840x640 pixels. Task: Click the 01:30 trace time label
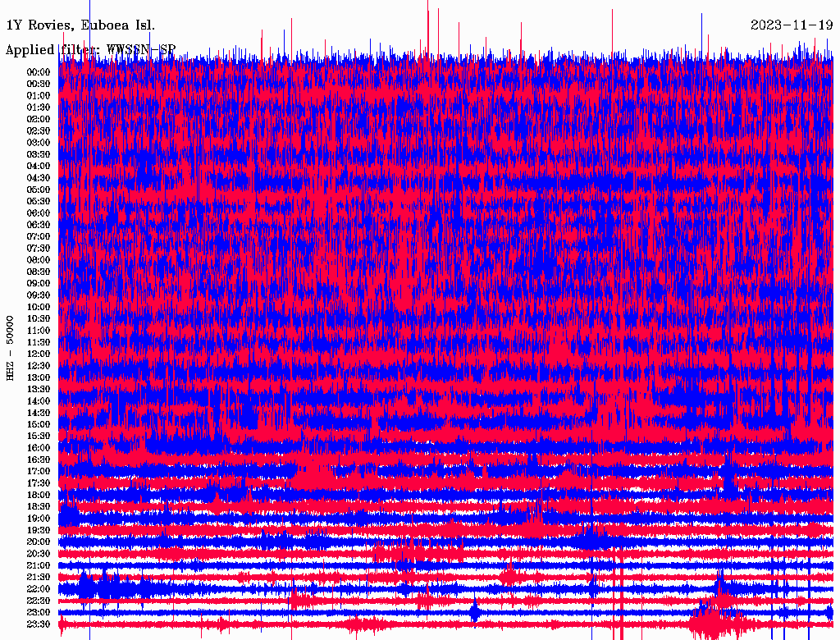tap(38, 107)
